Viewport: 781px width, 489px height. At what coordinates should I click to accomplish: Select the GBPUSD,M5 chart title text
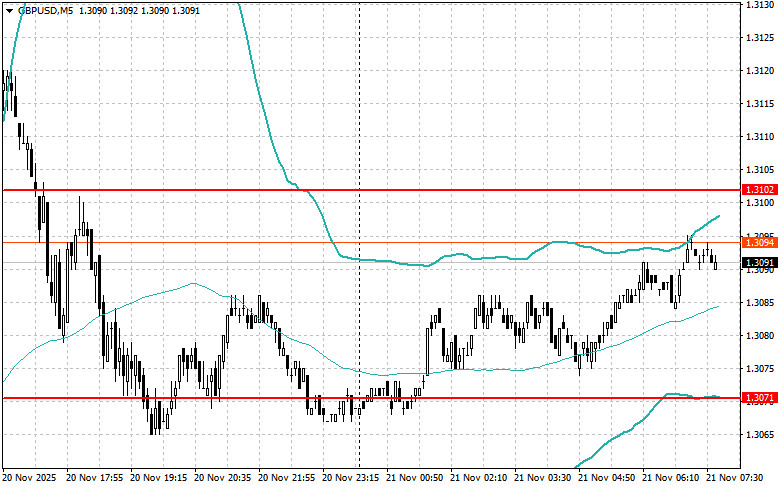click(x=45, y=10)
